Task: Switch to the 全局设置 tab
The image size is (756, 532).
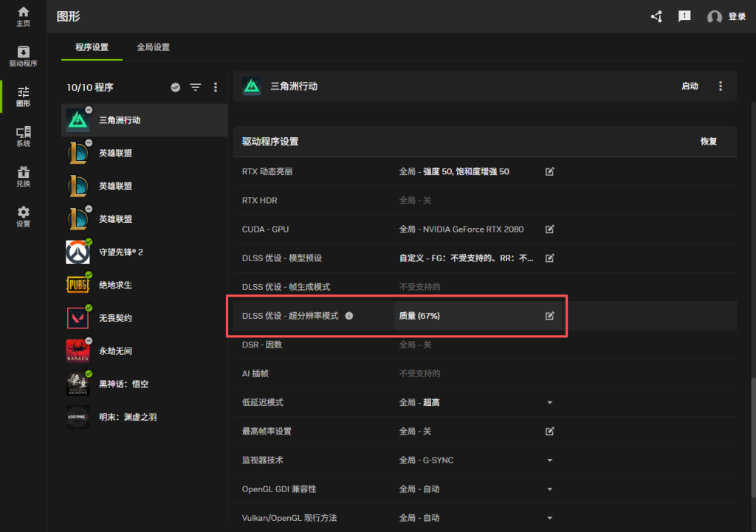Action: click(153, 47)
